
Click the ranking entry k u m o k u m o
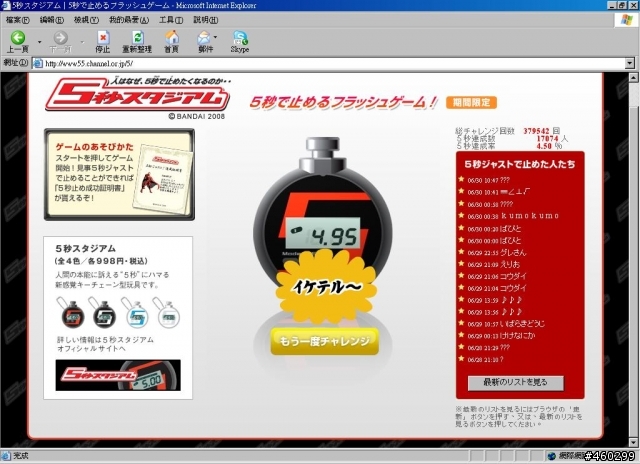(x=513, y=216)
